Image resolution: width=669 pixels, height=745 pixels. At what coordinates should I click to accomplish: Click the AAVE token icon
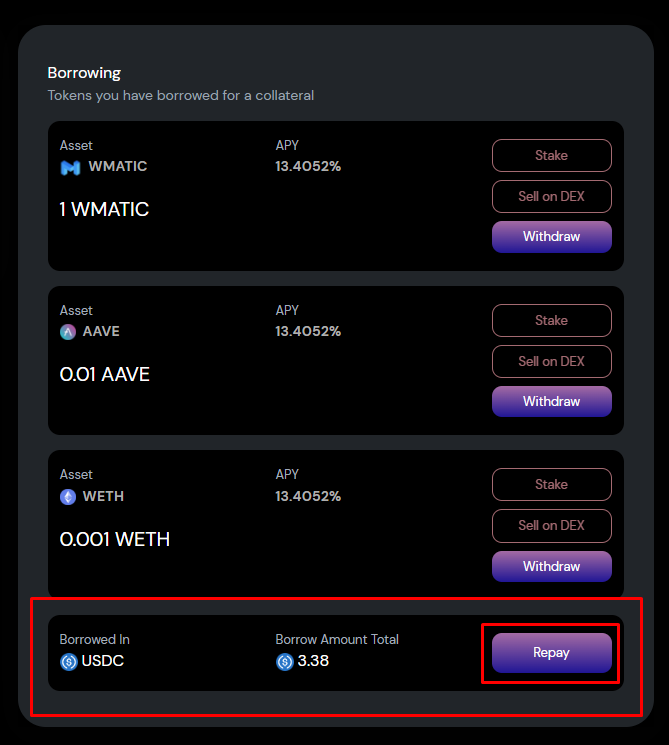coord(68,332)
